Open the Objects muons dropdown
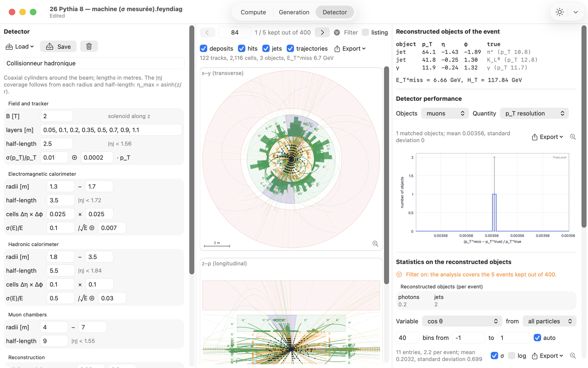 (x=445, y=113)
